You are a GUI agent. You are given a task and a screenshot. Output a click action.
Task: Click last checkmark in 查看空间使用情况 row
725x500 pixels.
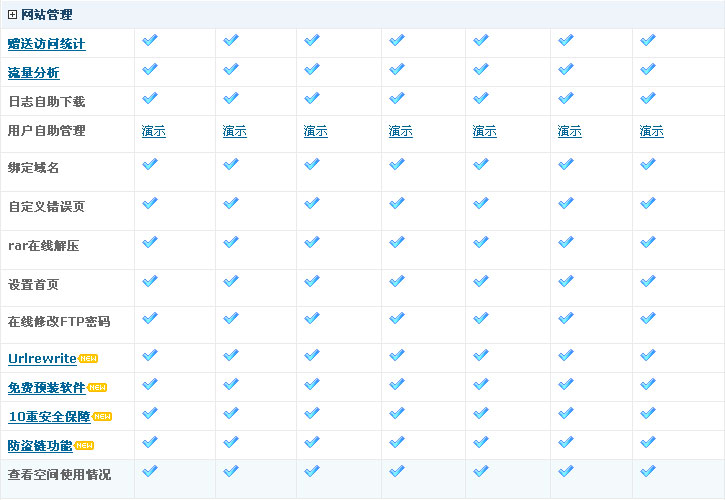[647, 470]
